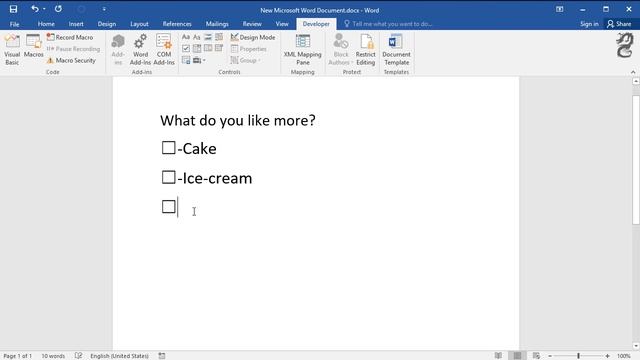Click the '-Cake' text
The width and height of the screenshot is (640, 360).
pos(197,149)
